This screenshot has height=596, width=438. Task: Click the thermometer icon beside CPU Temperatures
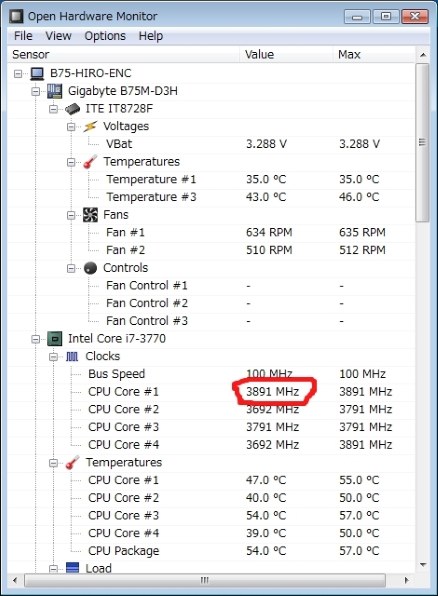pos(72,463)
